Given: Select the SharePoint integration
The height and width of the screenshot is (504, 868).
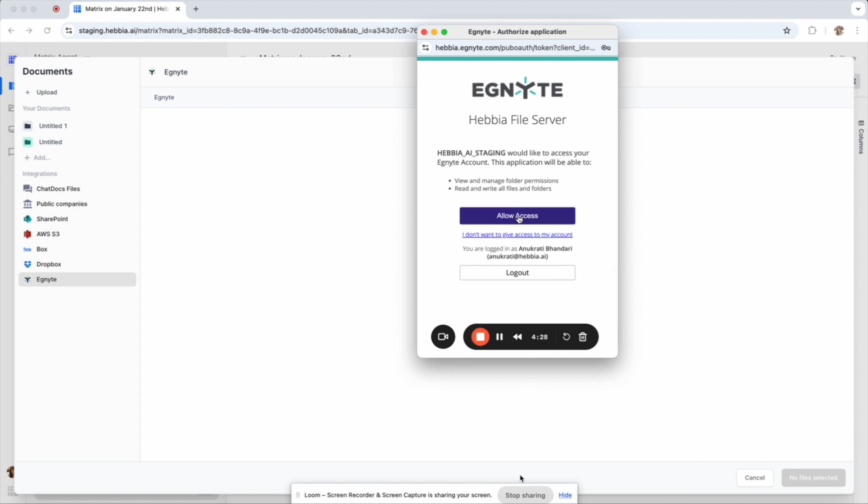Looking at the screenshot, I should click(52, 219).
